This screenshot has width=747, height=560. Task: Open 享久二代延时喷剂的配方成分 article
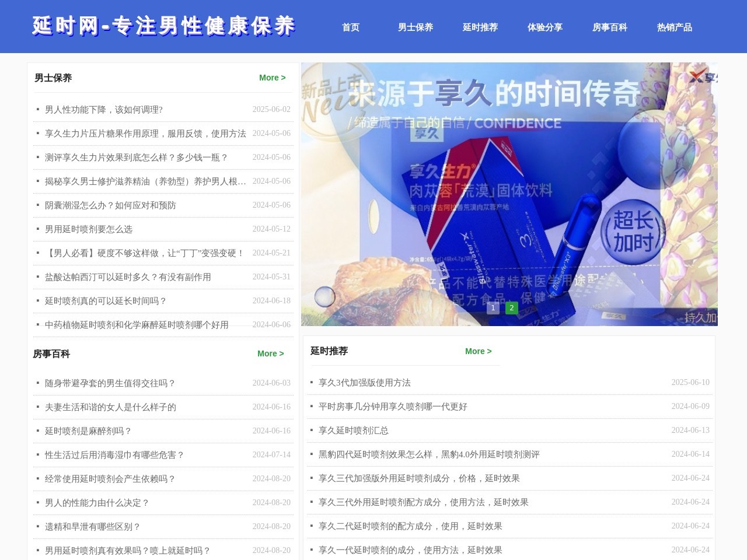point(410,526)
